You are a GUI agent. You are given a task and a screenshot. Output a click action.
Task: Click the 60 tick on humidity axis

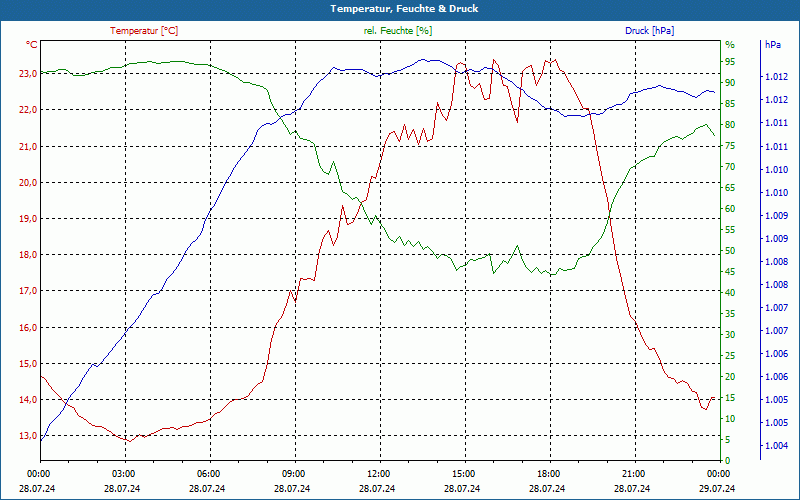[x=730, y=209]
